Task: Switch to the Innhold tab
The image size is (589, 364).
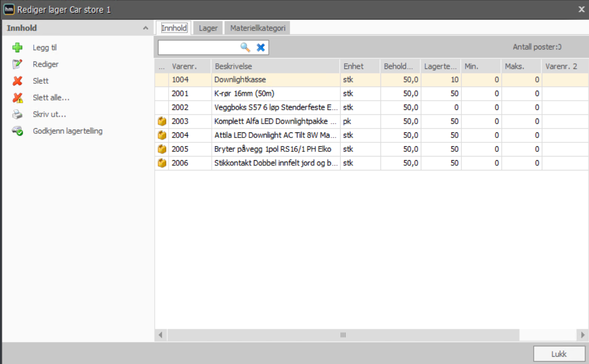Action: 174,28
